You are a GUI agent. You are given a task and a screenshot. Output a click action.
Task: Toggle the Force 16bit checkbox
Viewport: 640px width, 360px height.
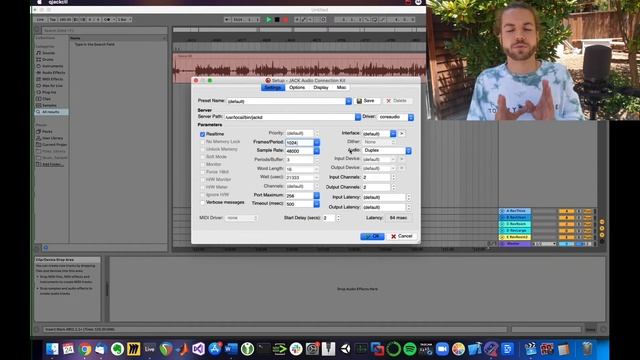click(202, 172)
